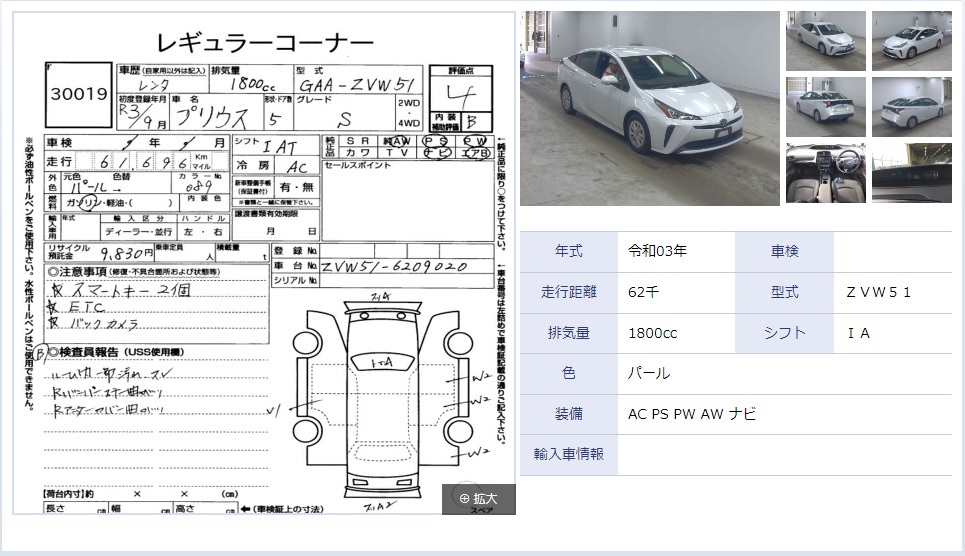Open the top-row front-right thumbnail photo

911,41
